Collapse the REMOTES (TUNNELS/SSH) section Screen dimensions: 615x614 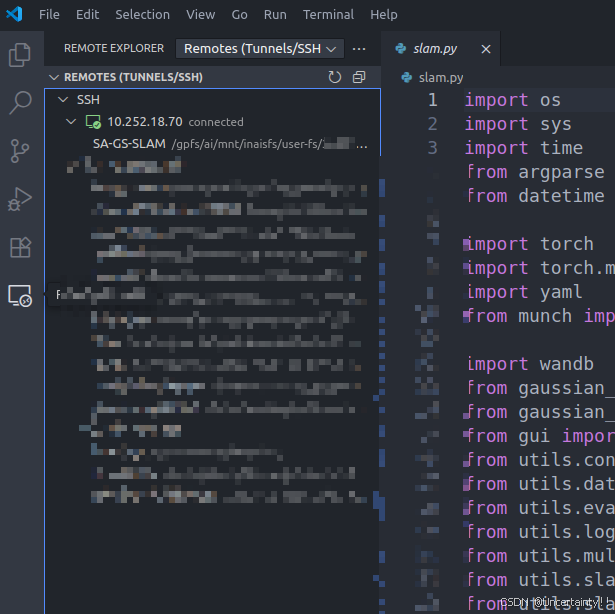point(54,77)
